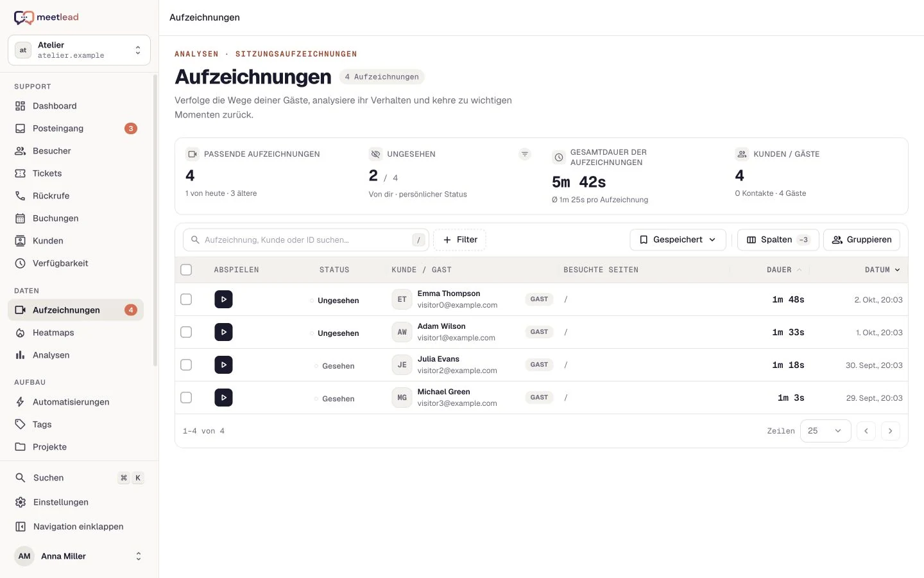
Task: Click Gruppieren button
Action: coord(862,240)
